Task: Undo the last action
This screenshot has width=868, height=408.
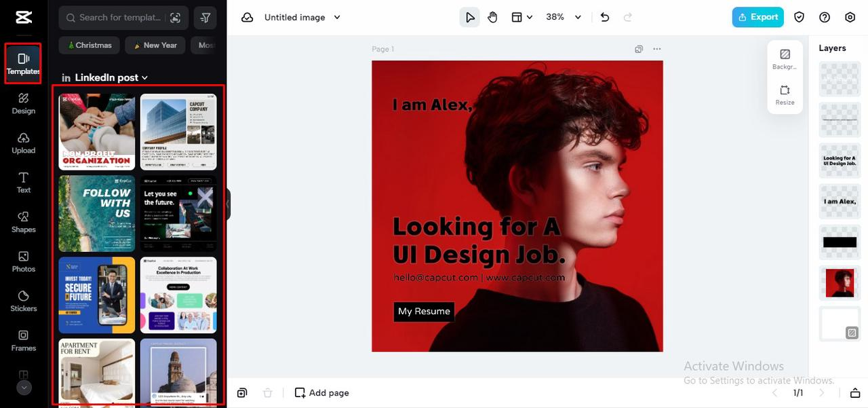Action: 605,17
